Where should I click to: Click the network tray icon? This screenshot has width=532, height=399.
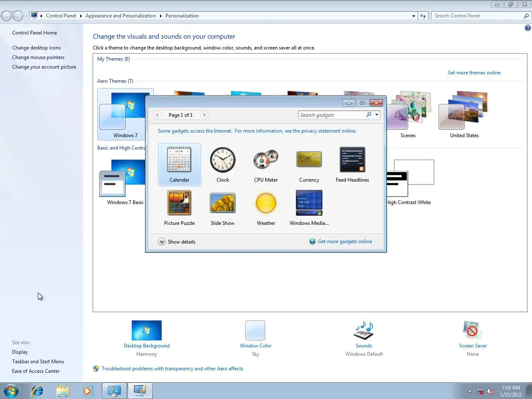(x=480, y=391)
